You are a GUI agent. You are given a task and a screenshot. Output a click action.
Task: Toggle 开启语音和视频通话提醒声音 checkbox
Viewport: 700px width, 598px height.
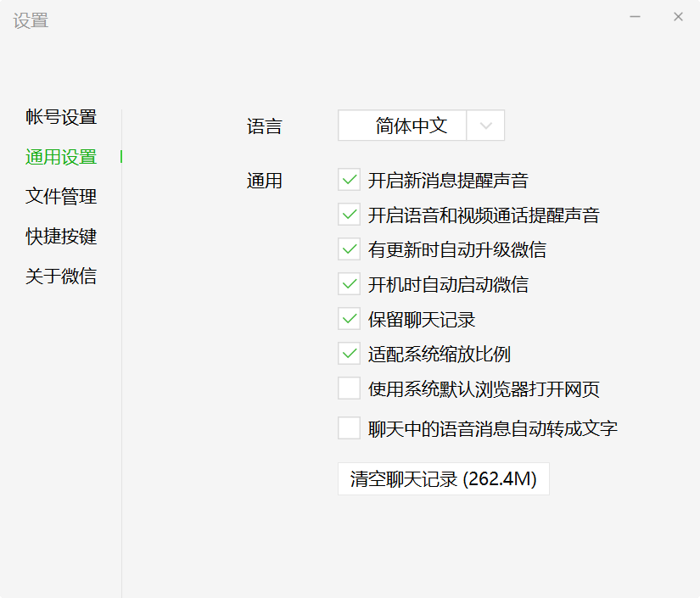pos(349,215)
